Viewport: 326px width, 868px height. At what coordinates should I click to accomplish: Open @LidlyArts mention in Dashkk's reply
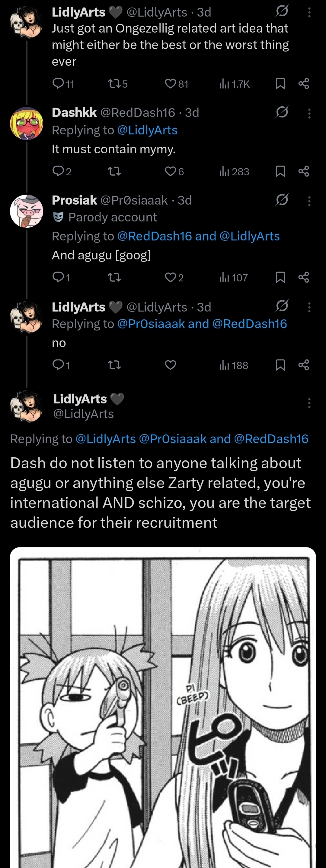[x=147, y=130]
